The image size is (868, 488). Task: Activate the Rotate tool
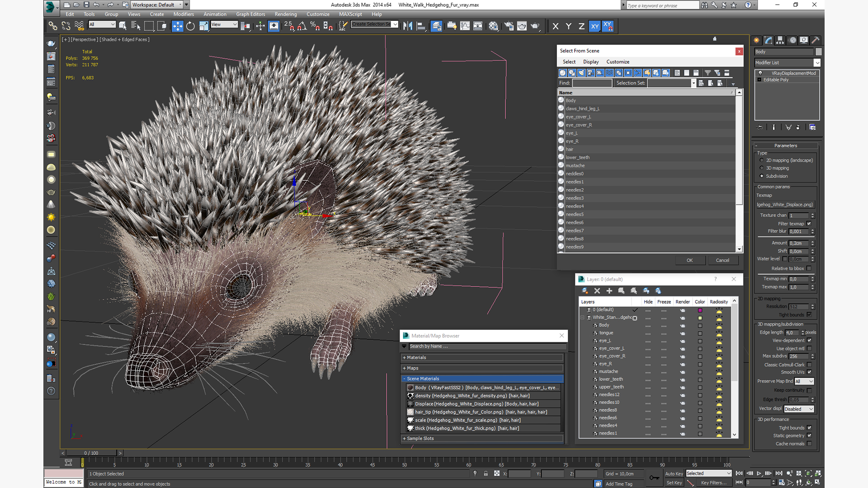click(190, 26)
